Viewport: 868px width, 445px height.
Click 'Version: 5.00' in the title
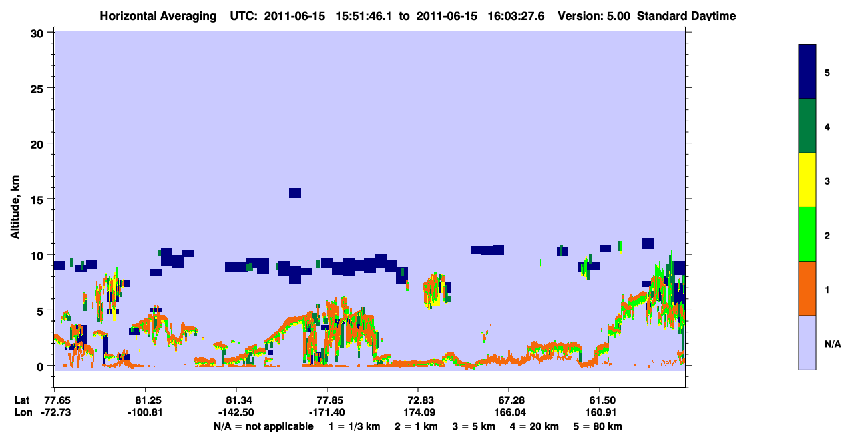click(594, 16)
